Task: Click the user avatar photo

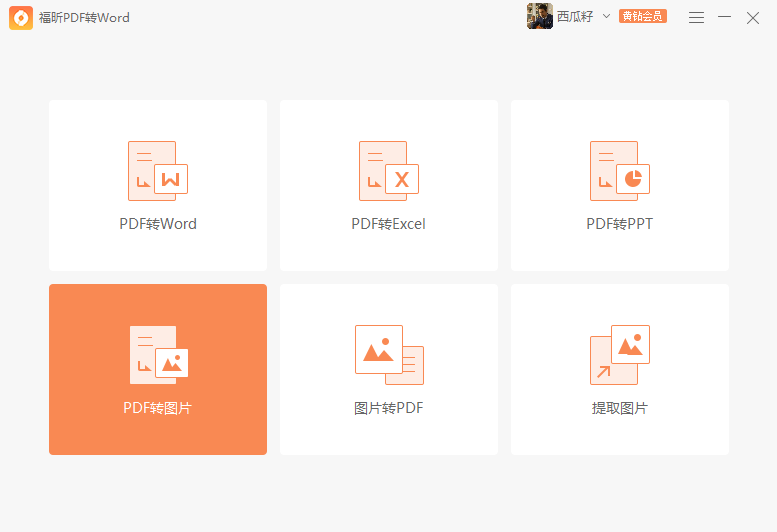Action: click(540, 17)
